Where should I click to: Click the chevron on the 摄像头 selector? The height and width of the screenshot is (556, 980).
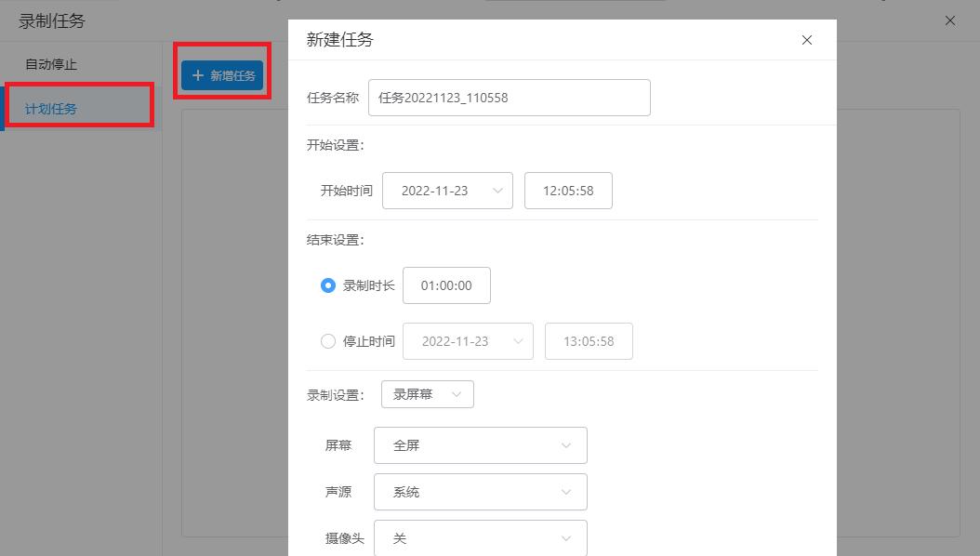pyautogui.click(x=566, y=538)
